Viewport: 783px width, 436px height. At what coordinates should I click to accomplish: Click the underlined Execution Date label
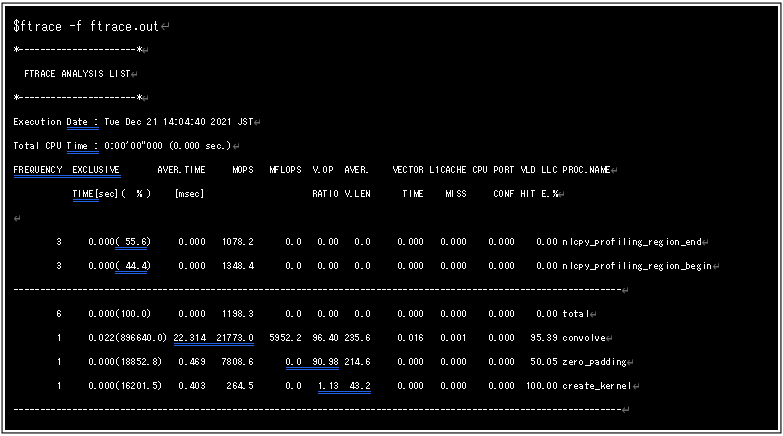(x=77, y=122)
